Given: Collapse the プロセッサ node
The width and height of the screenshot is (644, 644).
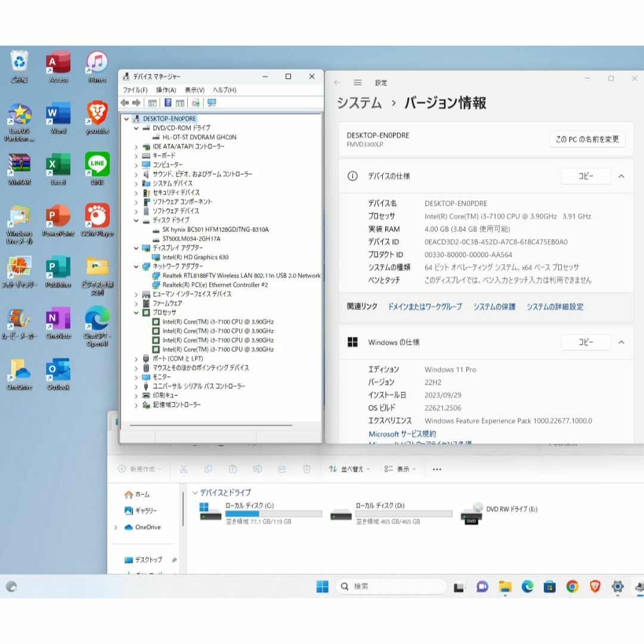Looking at the screenshot, I should coord(136,312).
